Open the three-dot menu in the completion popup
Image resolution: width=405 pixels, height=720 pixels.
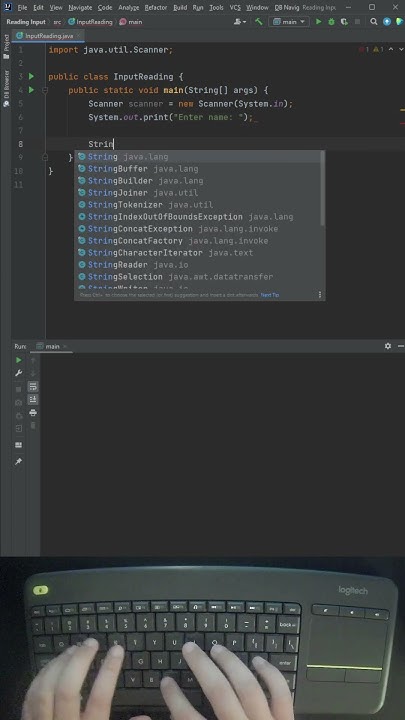(x=320, y=295)
